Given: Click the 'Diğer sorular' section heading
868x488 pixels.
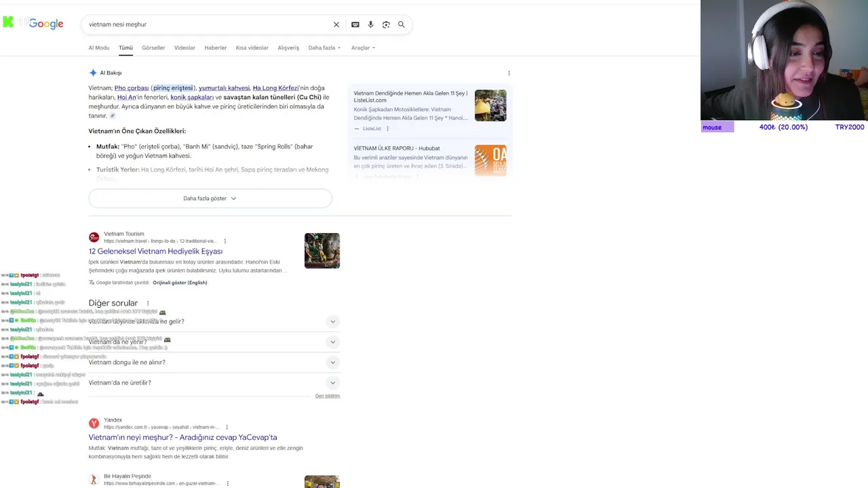Looking at the screenshot, I should (x=113, y=303).
